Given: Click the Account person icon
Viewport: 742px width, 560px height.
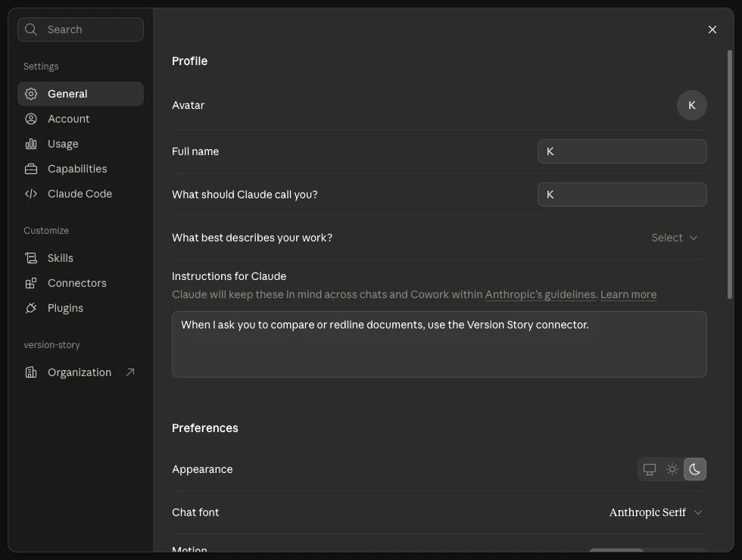Looking at the screenshot, I should 31,119.
